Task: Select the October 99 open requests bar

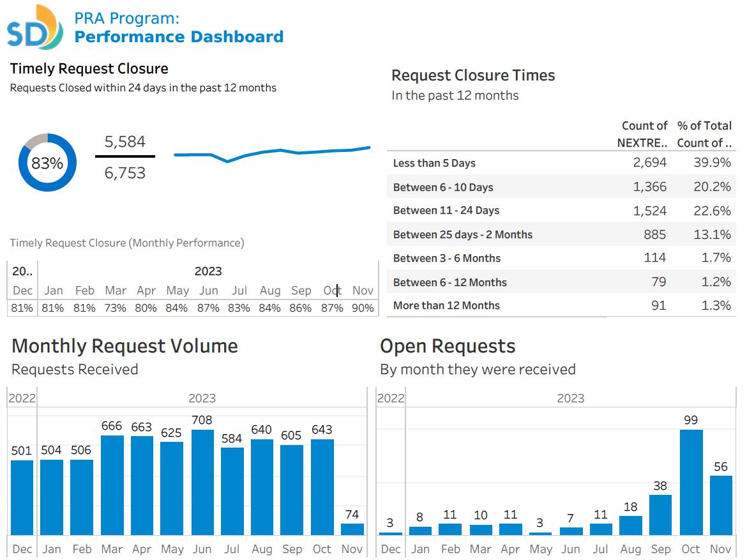Action: coord(691,482)
